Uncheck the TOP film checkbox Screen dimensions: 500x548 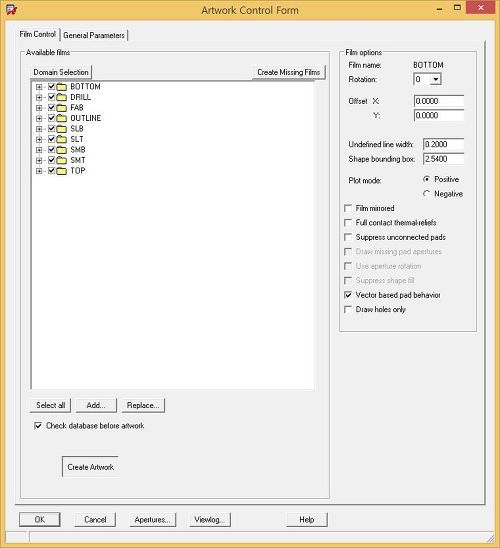click(52, 171)
